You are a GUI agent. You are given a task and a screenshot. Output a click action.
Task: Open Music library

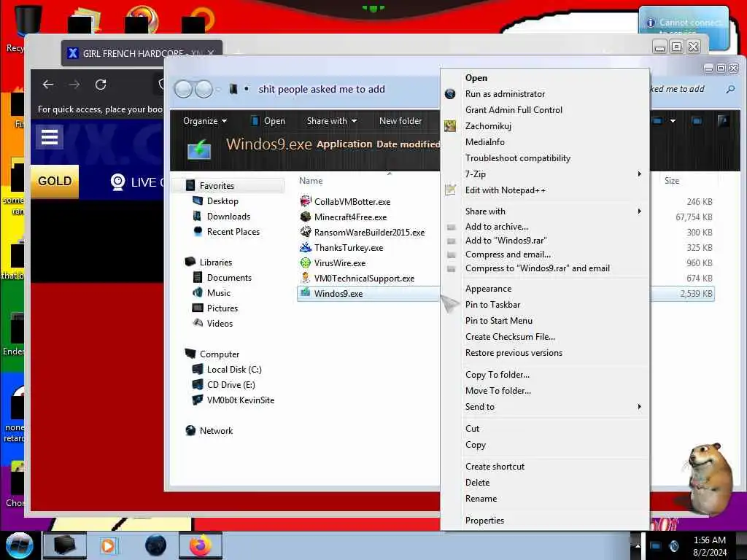point(219,293)
